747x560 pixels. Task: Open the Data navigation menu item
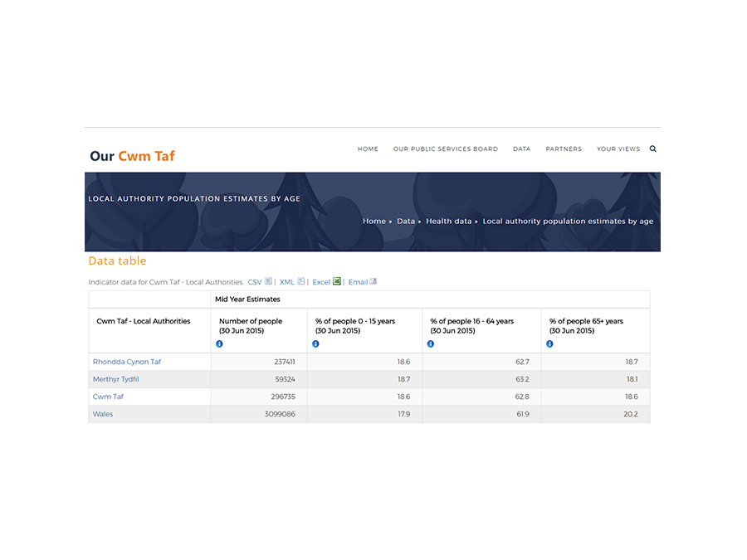pyautogui.click(x=521, y=149)
